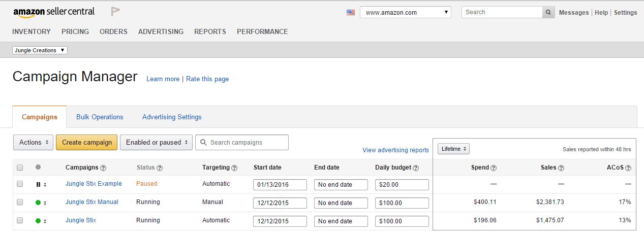Click the magnifier search button
Image resolution: width=644 pixels, height=234 pixels.
point(548,12)
